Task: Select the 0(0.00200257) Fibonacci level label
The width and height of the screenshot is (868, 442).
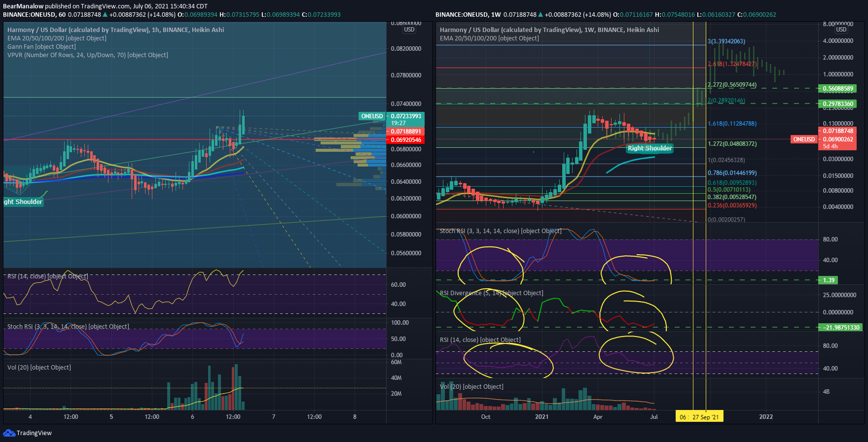Action: click(726, 220)
